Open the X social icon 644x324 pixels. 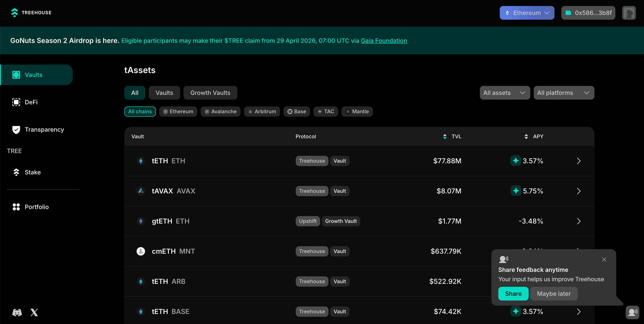(34, 312)
